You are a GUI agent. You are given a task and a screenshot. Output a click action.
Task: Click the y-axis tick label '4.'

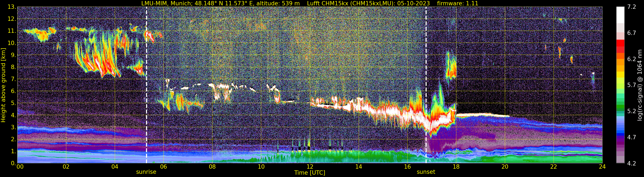click(x=13, y=115)
